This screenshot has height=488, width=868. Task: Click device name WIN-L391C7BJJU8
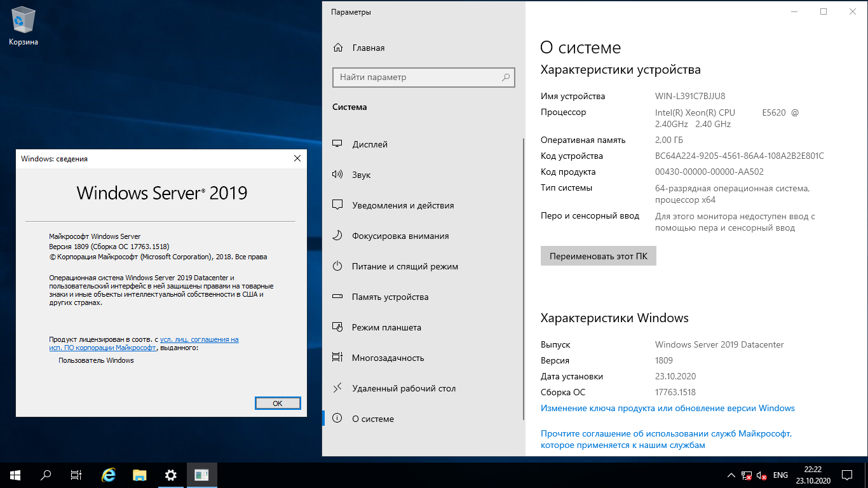pos(690,97)
